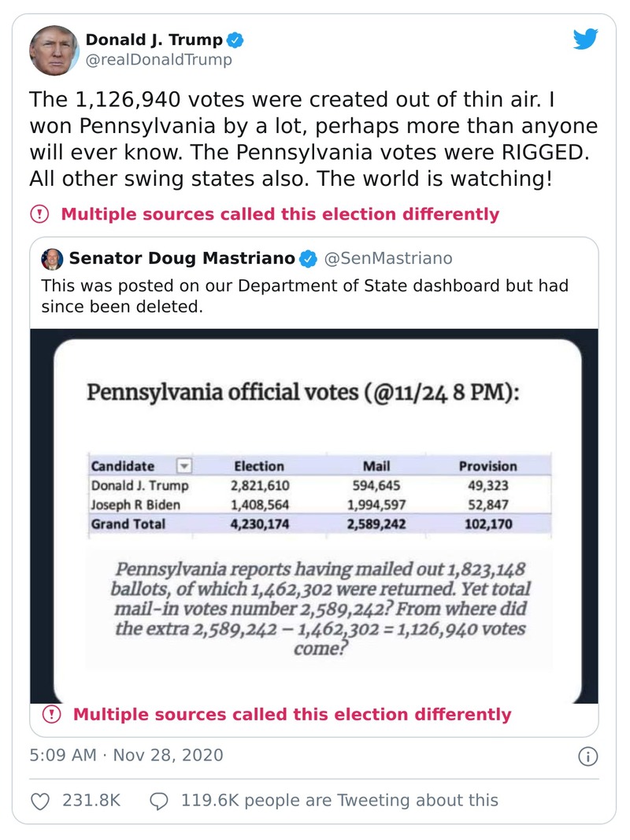Click the Donald J. Trump display name
Screen dimensions: 630x840
[154, 39]
